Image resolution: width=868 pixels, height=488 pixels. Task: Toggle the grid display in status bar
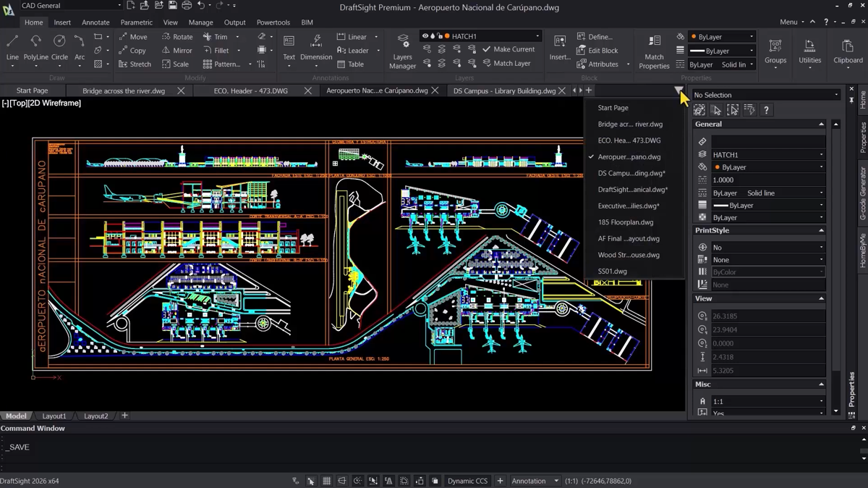(327, 481)
